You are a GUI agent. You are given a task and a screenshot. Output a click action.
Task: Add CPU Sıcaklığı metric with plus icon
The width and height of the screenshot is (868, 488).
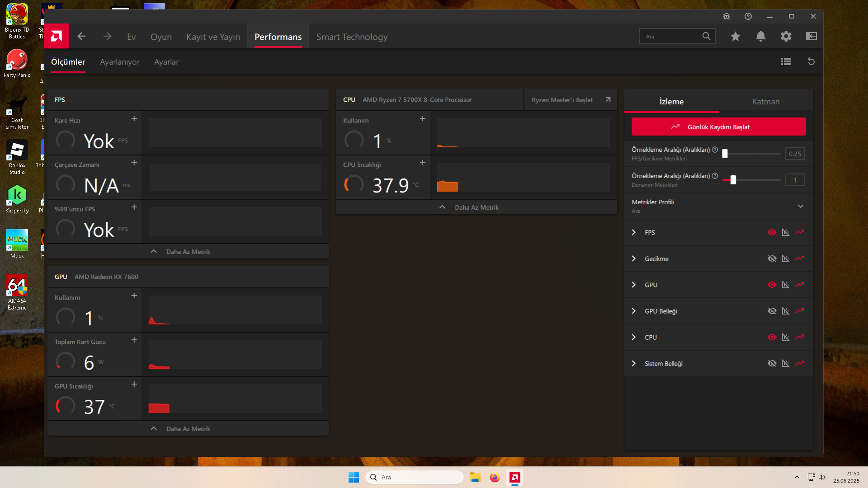pyautogui.click(x=423, y=163)
